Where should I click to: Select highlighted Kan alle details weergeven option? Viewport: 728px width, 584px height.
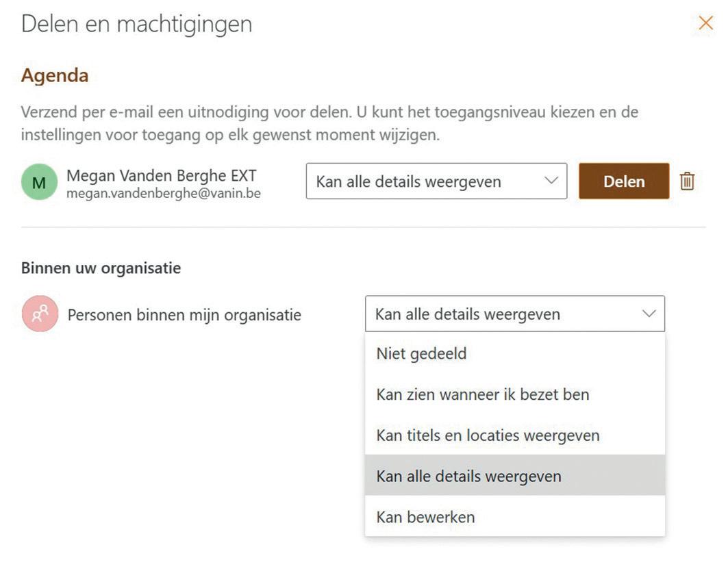(x=468, y=476)
